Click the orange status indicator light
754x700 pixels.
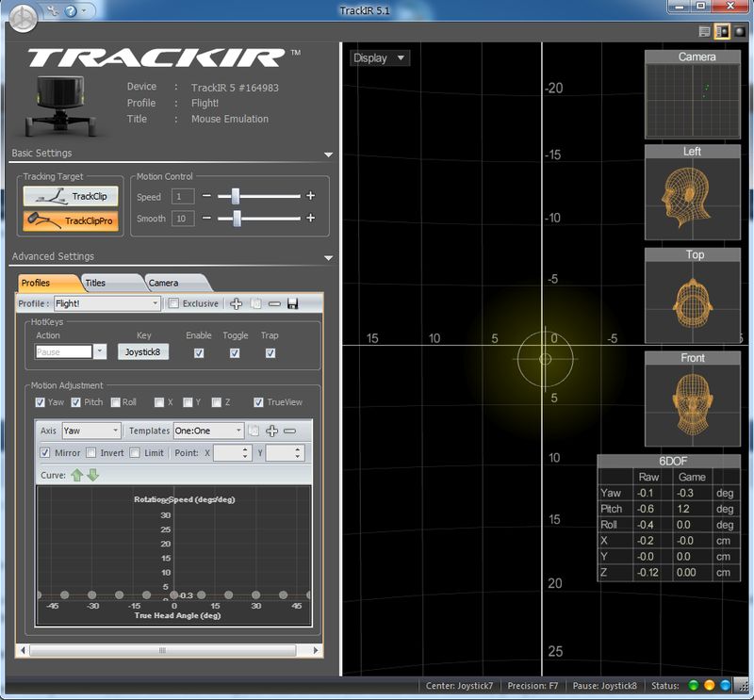[710, 686]
